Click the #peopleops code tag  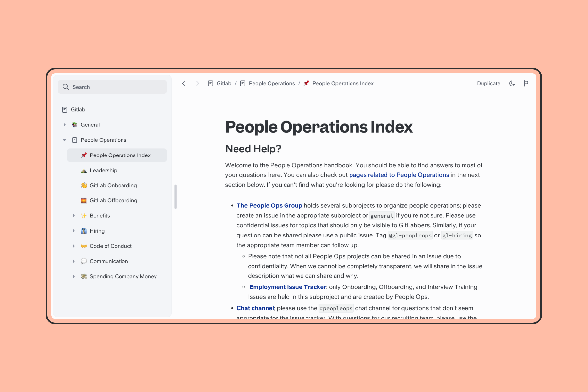[x=336, y=308]
